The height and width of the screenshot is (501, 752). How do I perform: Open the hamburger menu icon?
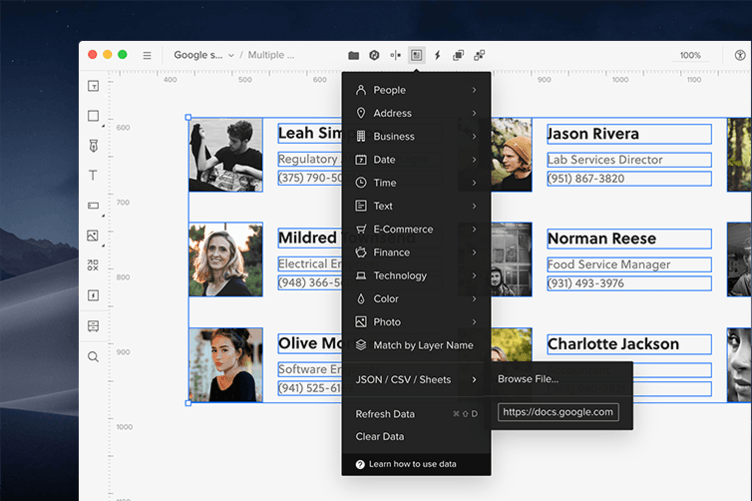click(x=147, y=56)
